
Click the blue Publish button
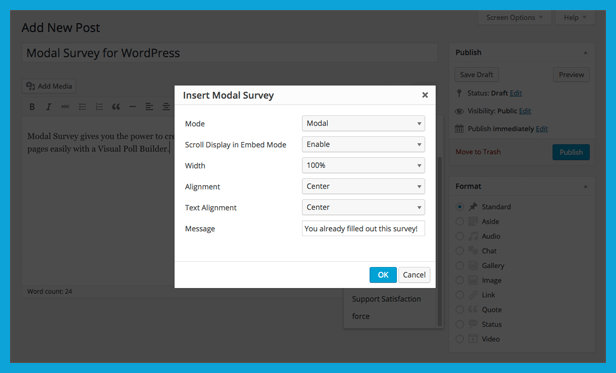click(x=571, y=152)
